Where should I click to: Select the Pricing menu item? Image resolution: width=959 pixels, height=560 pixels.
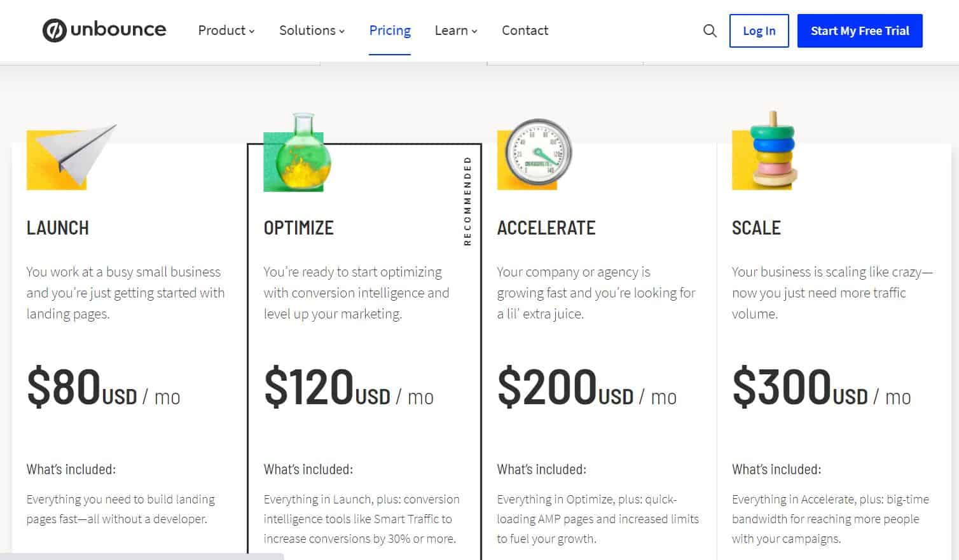pyautogui.click(x=389, y=30)
